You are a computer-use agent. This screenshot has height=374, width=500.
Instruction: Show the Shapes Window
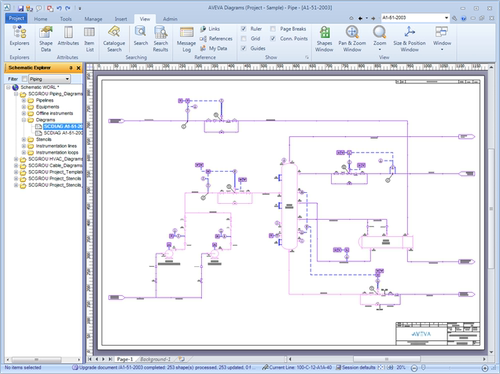pos(324,39)
